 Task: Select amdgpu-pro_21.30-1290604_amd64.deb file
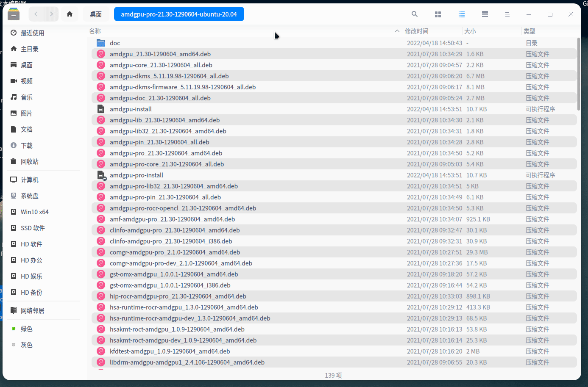point(334,153)
